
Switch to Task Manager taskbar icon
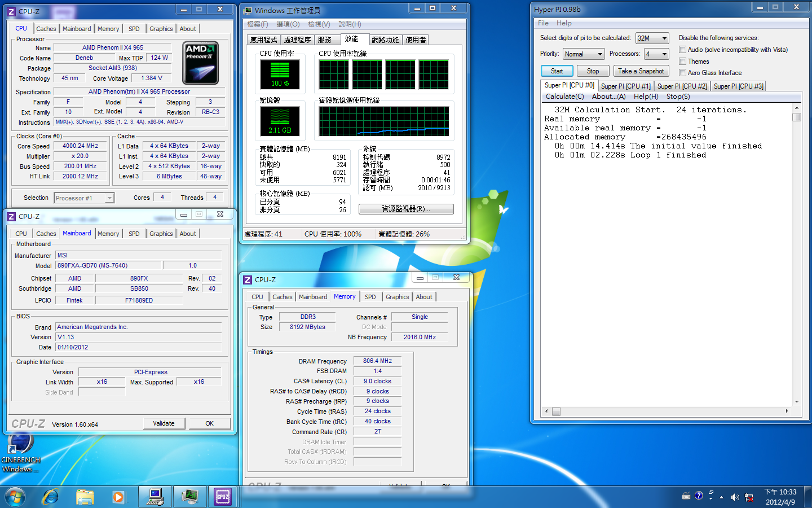point(189,497)
